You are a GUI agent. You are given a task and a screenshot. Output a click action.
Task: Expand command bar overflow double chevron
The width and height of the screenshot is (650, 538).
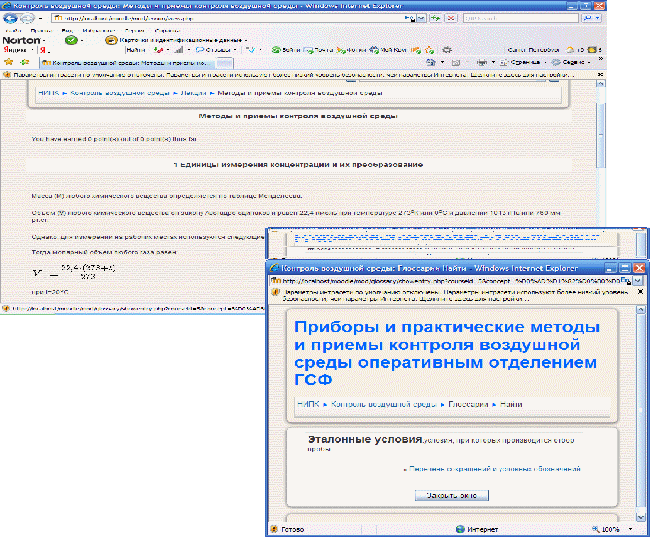point(601,59)
